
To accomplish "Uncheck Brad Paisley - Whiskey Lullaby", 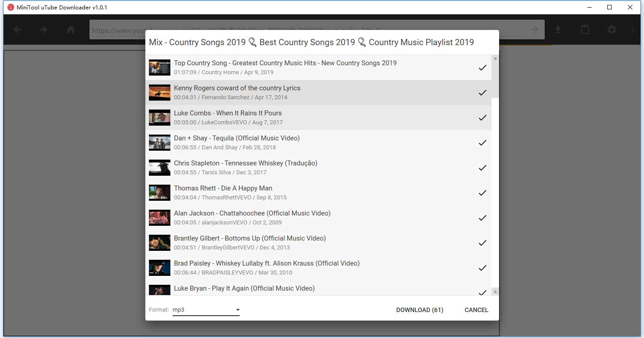I will [483, 268].
